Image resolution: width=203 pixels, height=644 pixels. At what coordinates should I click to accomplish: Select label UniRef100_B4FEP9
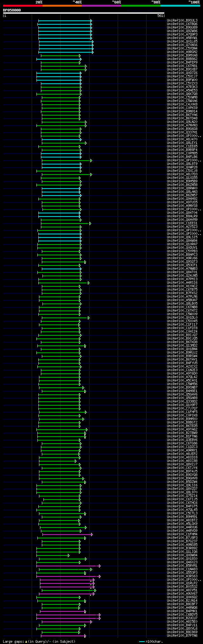pyautogui.click(x=182, y=62)
